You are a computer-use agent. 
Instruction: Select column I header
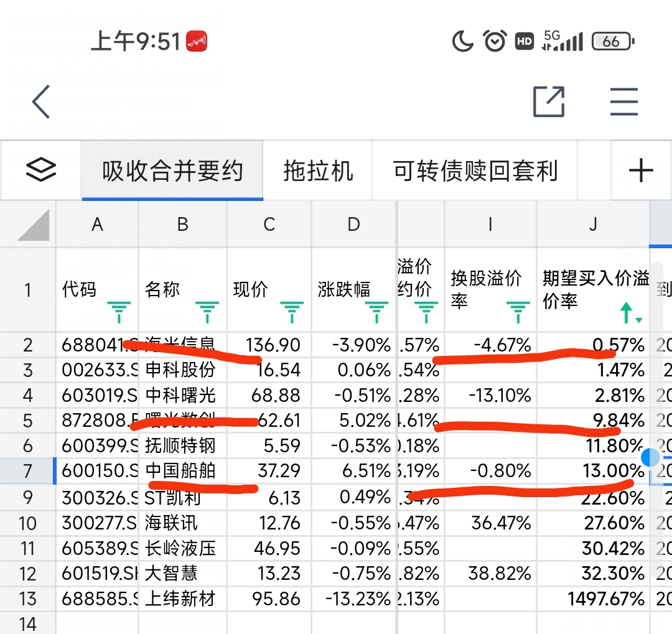point(490,224)
